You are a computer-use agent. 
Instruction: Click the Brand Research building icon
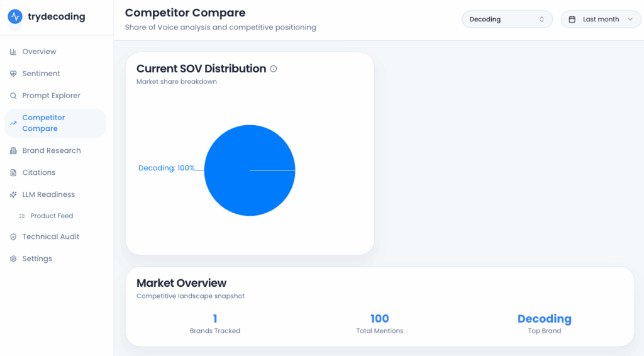(x=13, y=150)
